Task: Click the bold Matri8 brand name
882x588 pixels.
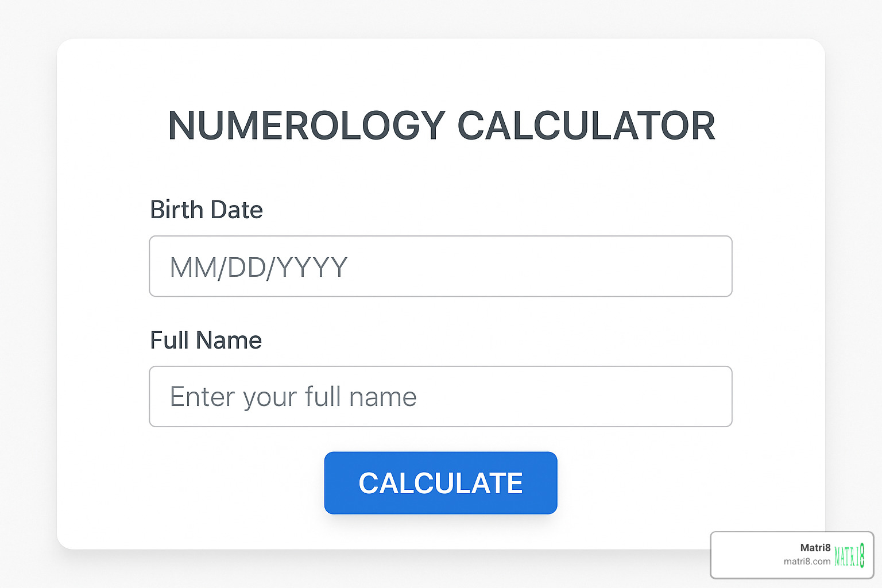Action: click(815, 548)
